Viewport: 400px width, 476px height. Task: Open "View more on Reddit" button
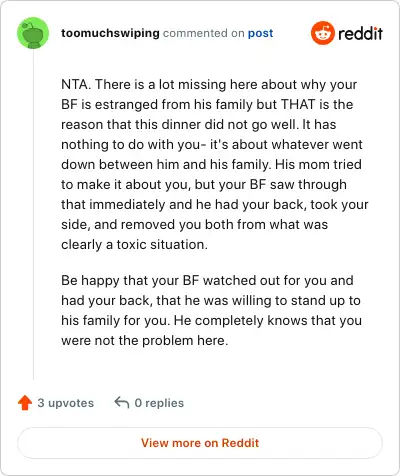[x=200, y=443]
